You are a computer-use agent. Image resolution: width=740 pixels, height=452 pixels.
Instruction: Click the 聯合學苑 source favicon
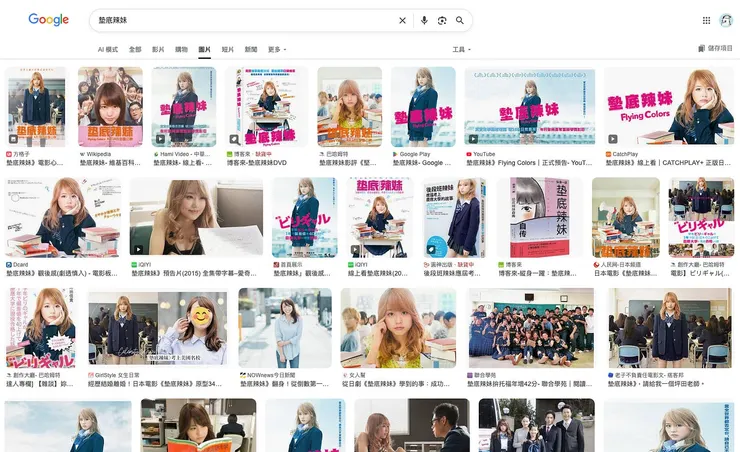[470, 375]
